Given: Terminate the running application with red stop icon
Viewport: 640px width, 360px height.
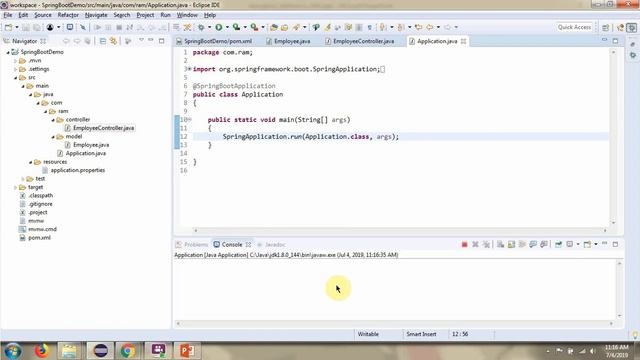Looking at the screenshot, I should point(464,244).
